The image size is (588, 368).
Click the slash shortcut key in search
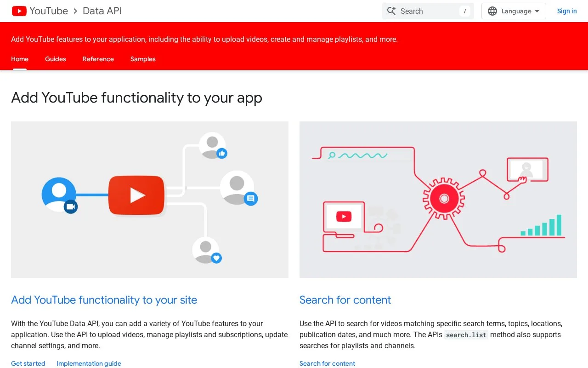coord(465,11)
